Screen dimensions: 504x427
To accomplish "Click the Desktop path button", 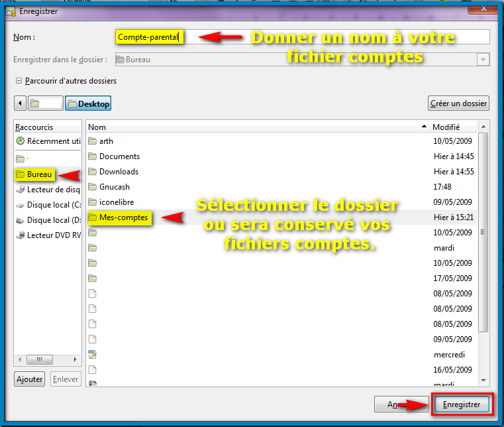I will tap(88, 103).
